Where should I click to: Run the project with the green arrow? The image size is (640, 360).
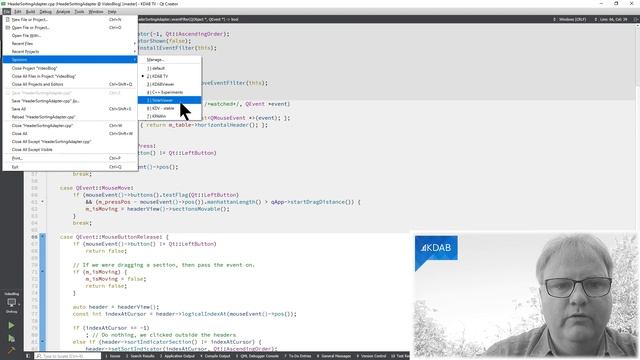[x=11, y=325]
